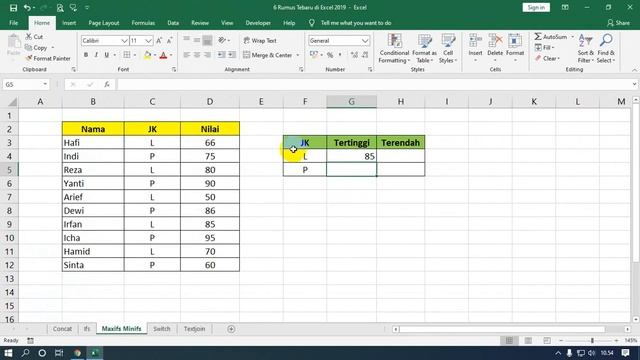640x360 pixels.
Task: Expand the formula bar chevron
Action: click(x=634, y=84)
